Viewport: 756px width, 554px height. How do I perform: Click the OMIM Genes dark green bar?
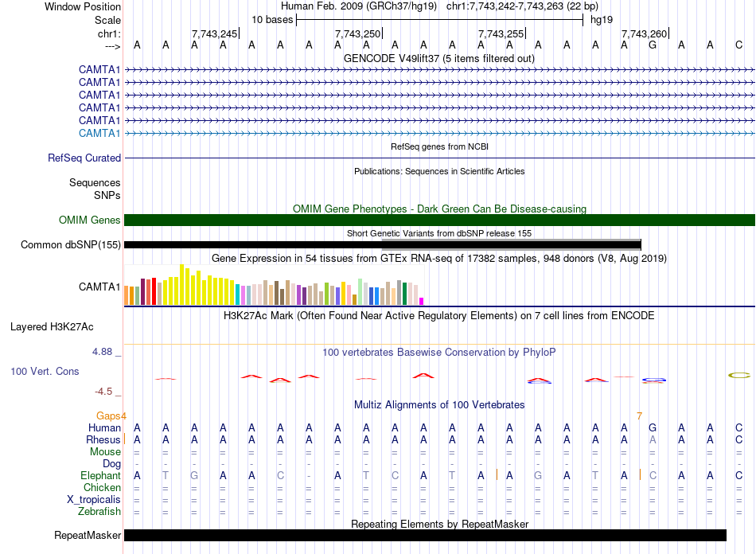tap(439, 220)
